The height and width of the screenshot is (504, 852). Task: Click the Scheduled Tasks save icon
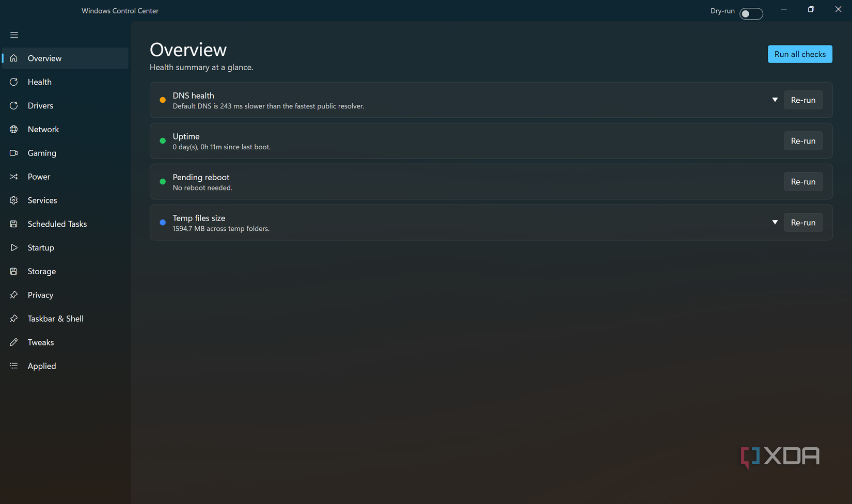(x=14, y=224)
